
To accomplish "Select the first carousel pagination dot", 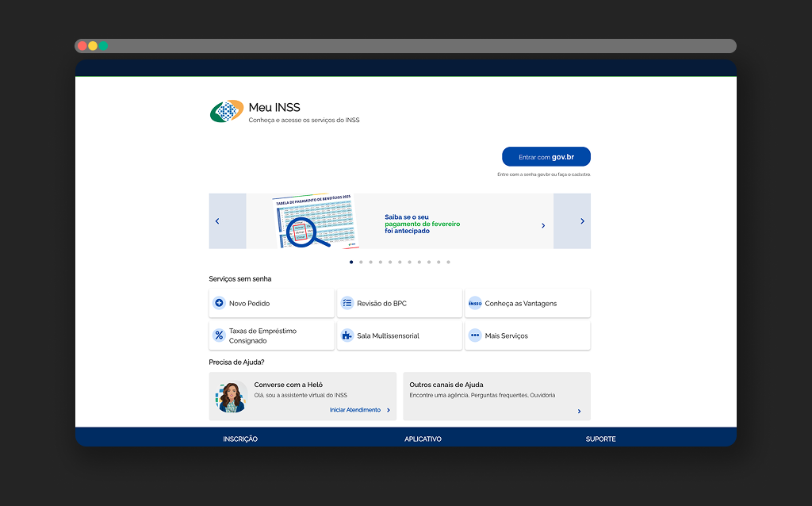I will click(x=351, y=262).
